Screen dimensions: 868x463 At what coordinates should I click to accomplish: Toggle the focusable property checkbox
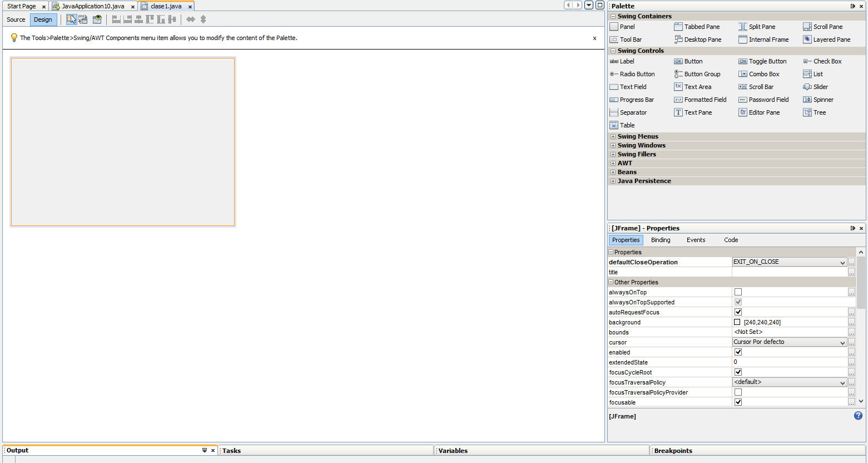pos(738,402)
